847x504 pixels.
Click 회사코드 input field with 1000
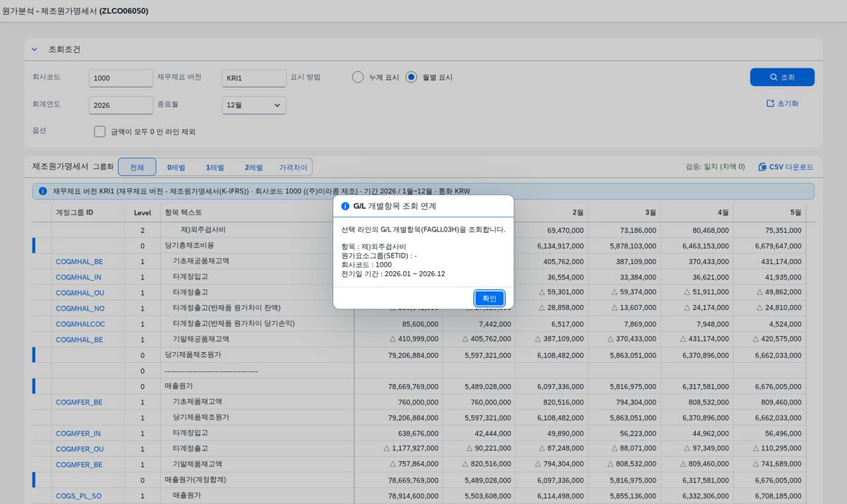(121, 78)
